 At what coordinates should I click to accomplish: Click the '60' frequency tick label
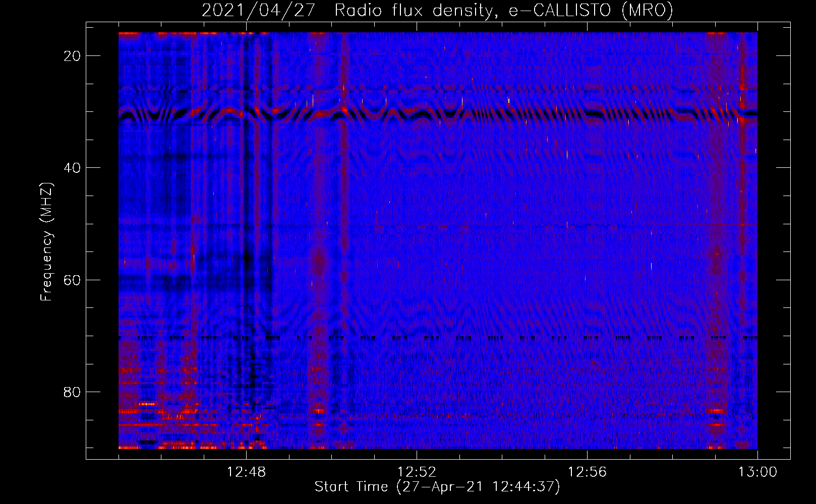pyautogui.click(x=72, y=280)
